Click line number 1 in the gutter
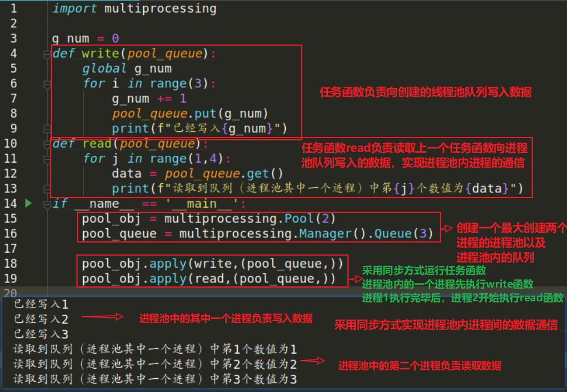The height and width of the screenshot is (392, 567). coord(13,8)
